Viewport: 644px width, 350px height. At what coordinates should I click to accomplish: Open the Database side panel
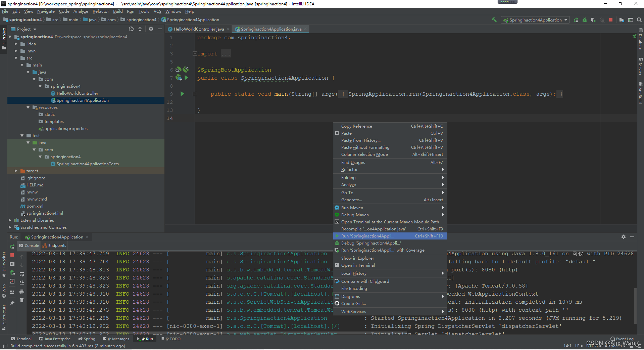click(640, 40)
